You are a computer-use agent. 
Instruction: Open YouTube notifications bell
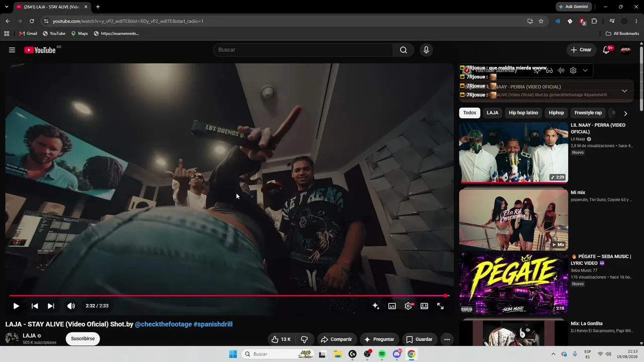(x=606, y=50)
